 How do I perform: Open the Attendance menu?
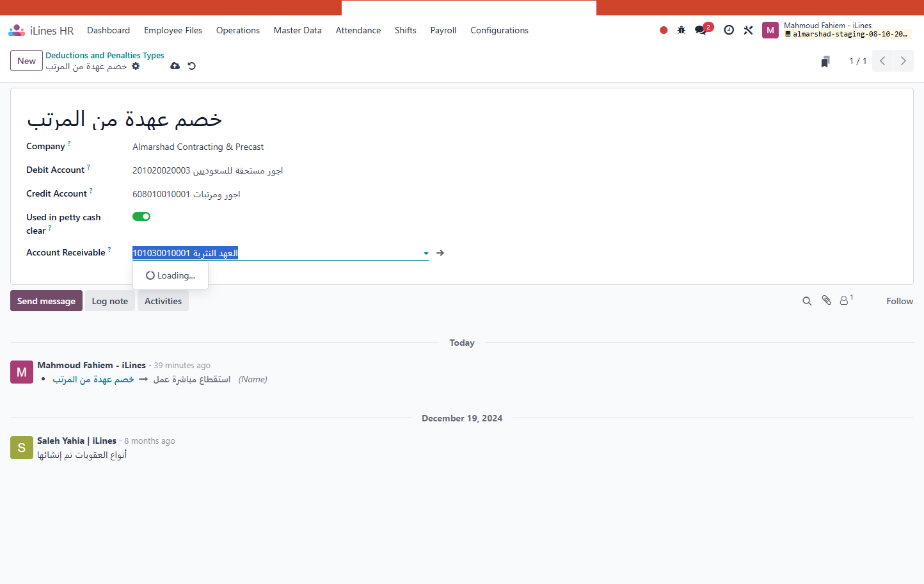(x=358, y=30)
